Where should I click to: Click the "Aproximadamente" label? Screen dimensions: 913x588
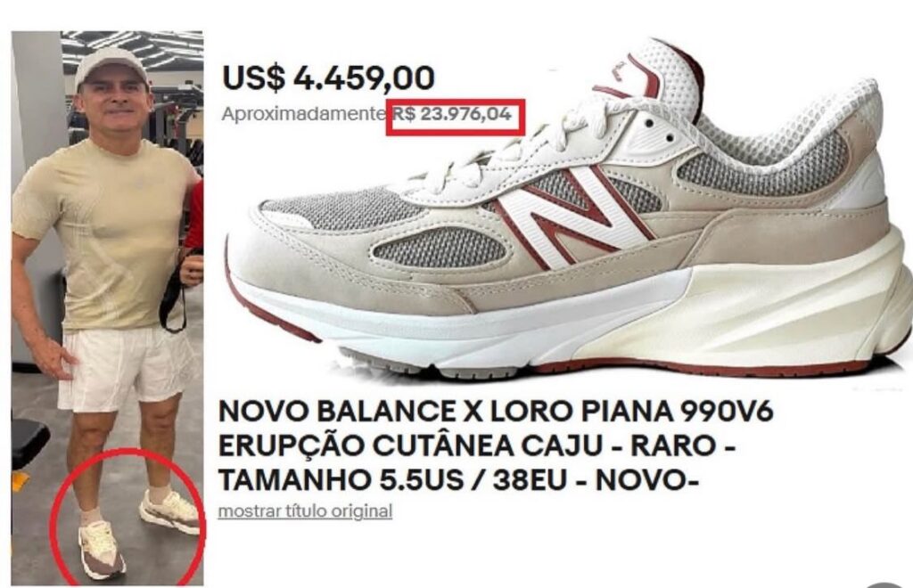click(303, 115)
